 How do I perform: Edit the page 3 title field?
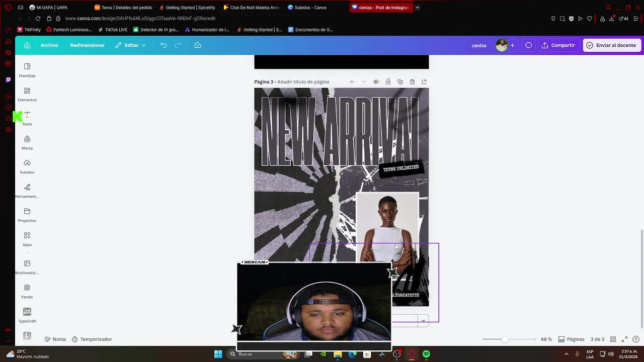[x=303, y=82]
